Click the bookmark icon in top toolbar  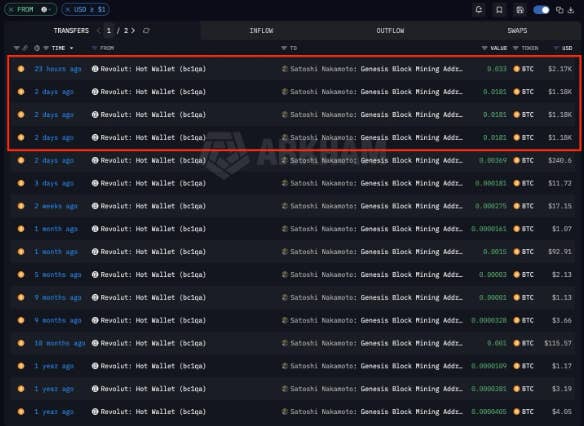pos(499,10)
